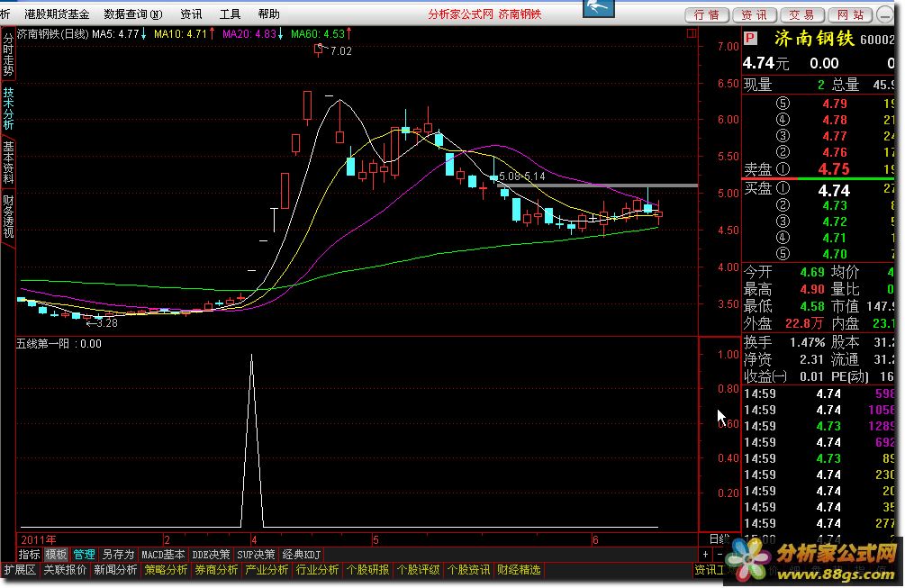Open the 行业分析 bottom tab
The width and height of the screenshot is (905, 588).
click(317, 570)
